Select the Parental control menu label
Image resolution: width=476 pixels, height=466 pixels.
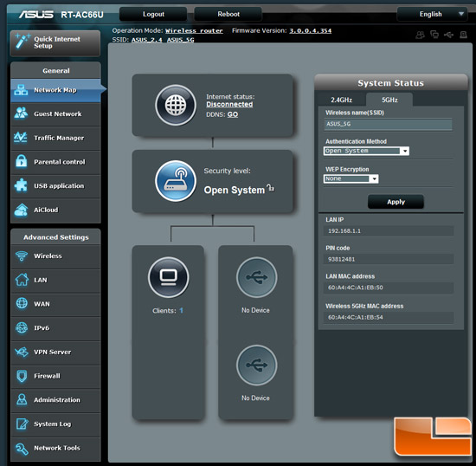tap(60, 162)
